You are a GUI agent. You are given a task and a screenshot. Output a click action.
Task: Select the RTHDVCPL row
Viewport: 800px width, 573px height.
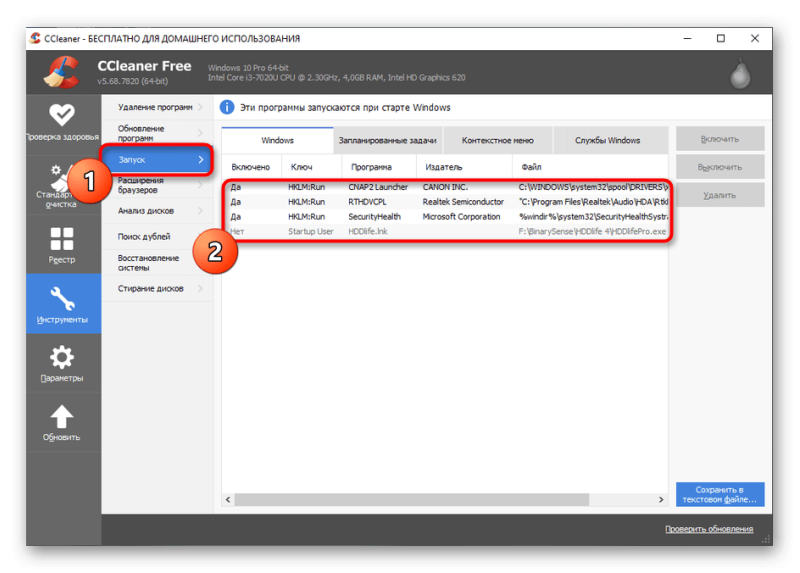pos(447,202)
